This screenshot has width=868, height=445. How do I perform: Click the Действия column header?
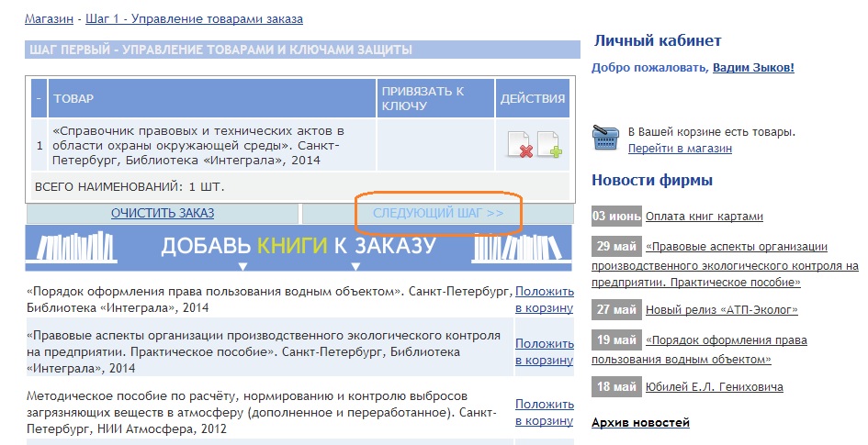coord(532,99)
